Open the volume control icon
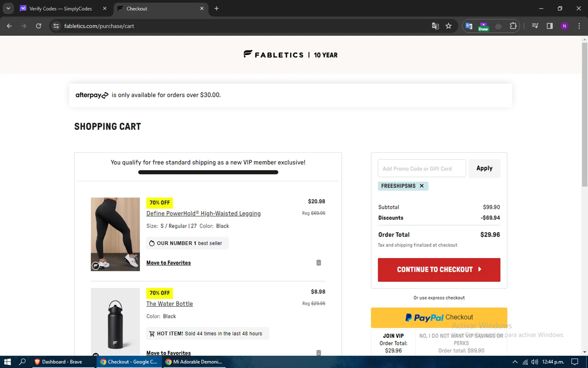The image size is (588, 368). point(535,362)
